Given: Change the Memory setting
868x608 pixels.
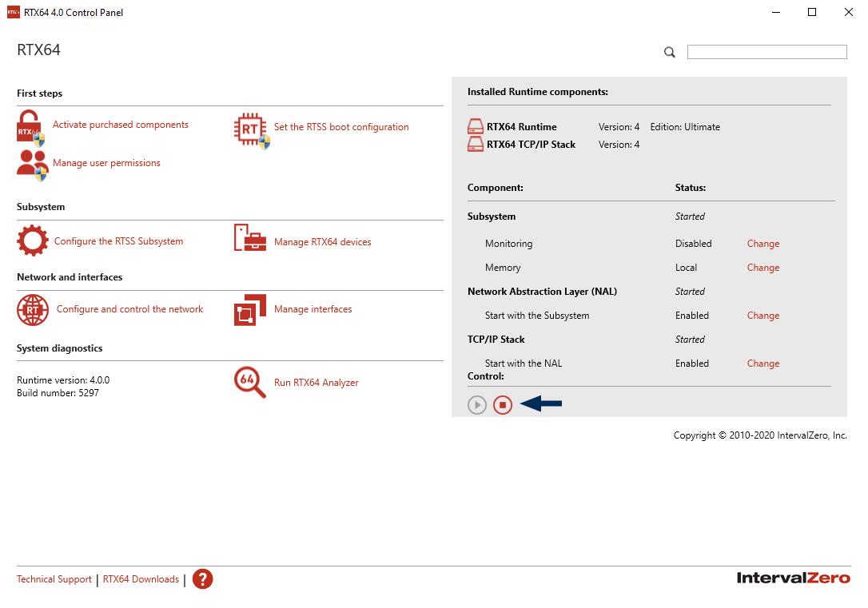Looking at the screenshot, I should pos(763,268).
